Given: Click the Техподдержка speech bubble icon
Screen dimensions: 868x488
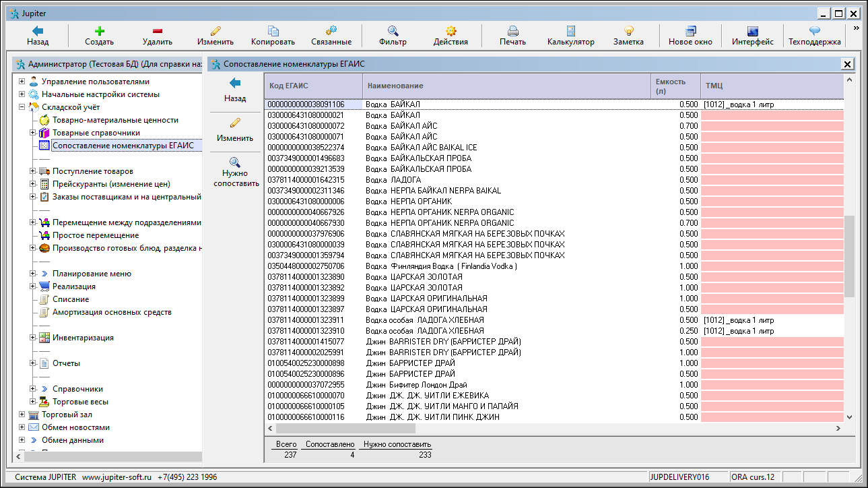Looking at the screenshot, I should [814, 31].
